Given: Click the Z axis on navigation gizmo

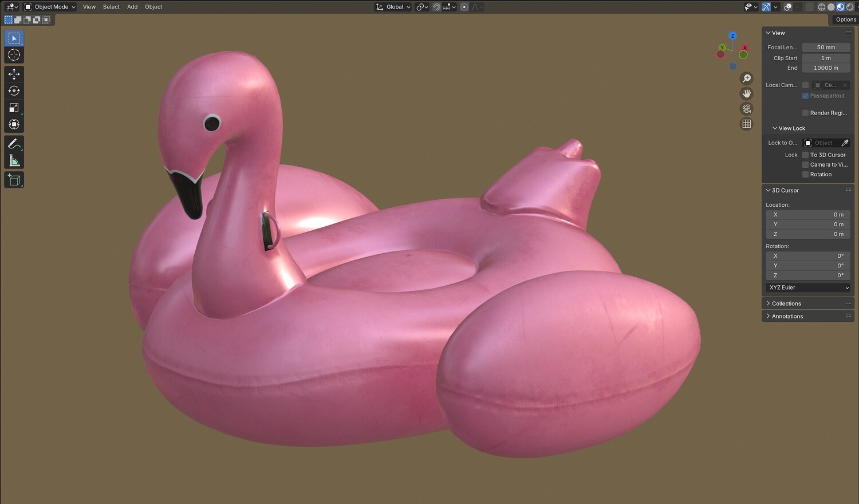Looking at the screenshot, I should pos(732,36).
